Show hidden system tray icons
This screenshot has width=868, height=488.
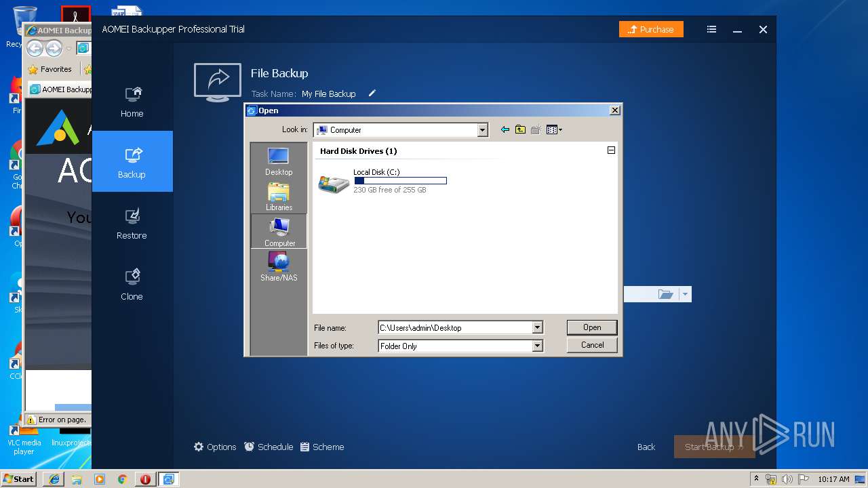pyautogui.click(x=757, y=479)
